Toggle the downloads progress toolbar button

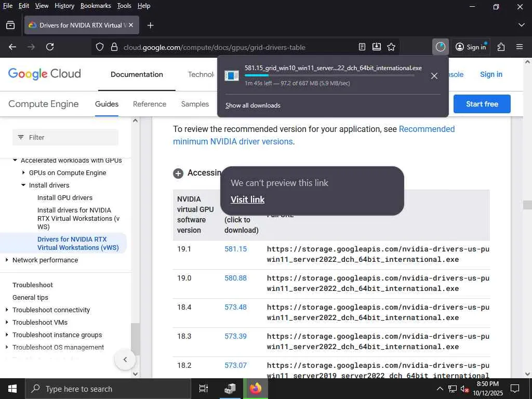coord(441,47)
